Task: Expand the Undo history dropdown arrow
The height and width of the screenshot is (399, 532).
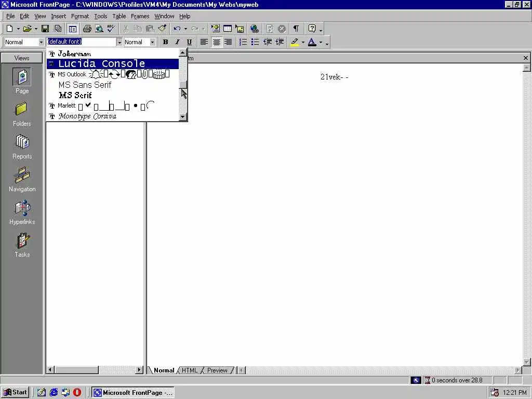Action: pos(185,29)
